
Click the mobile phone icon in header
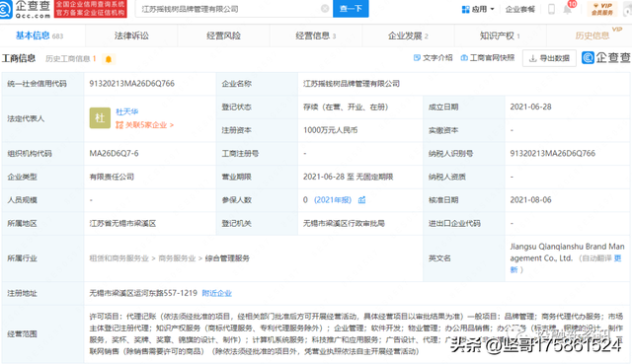[551, 9]
